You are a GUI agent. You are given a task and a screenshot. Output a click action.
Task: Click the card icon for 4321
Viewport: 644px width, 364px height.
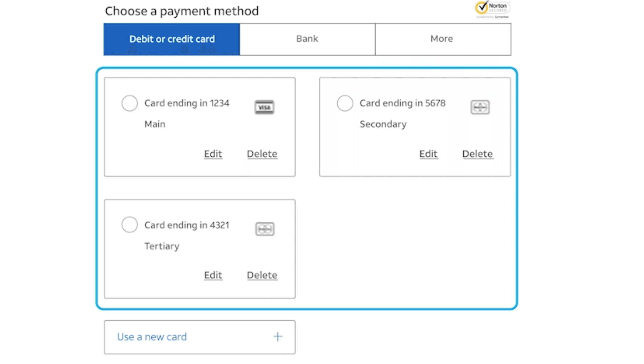point(265,229)
